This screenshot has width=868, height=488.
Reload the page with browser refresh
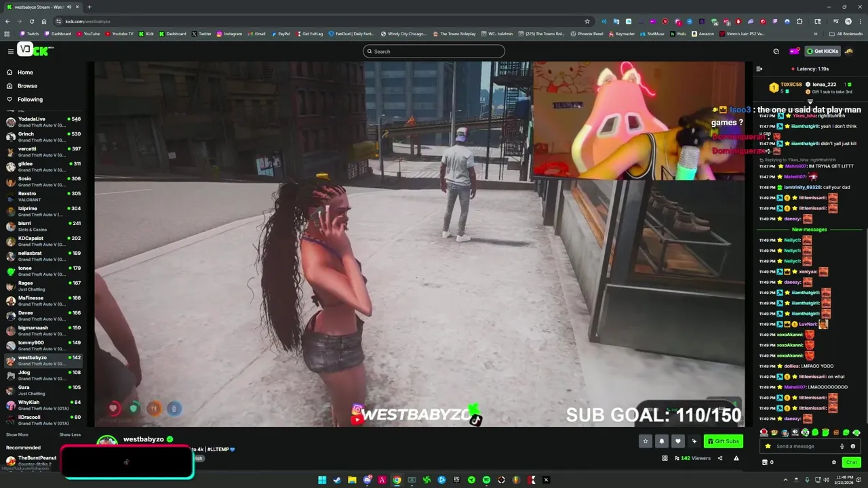pyautogui.click(x=31, y=21)
